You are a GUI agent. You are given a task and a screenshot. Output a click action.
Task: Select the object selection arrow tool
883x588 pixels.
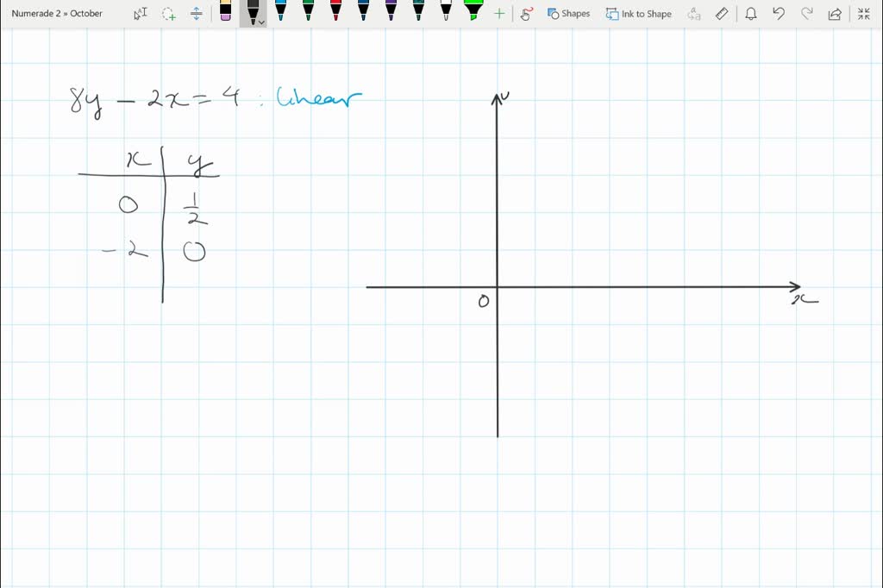point(139,13)
